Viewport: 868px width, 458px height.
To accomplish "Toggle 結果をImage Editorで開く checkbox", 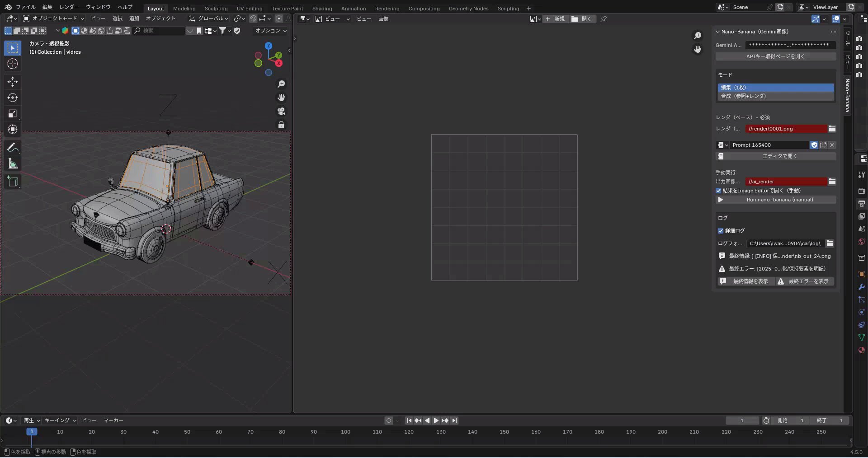I will click(718, 191).
